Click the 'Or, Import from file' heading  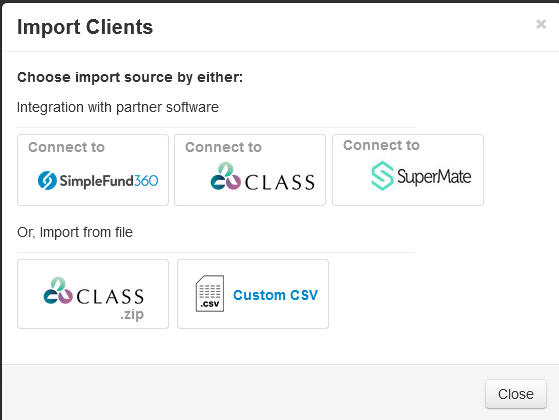pyautogui.click(x=75, y=232)
